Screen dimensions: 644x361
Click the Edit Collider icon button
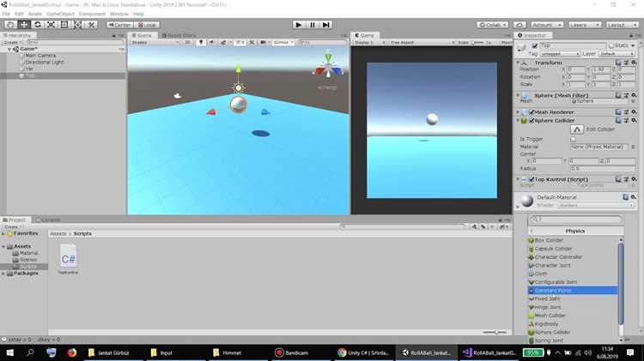pos(577,129)
